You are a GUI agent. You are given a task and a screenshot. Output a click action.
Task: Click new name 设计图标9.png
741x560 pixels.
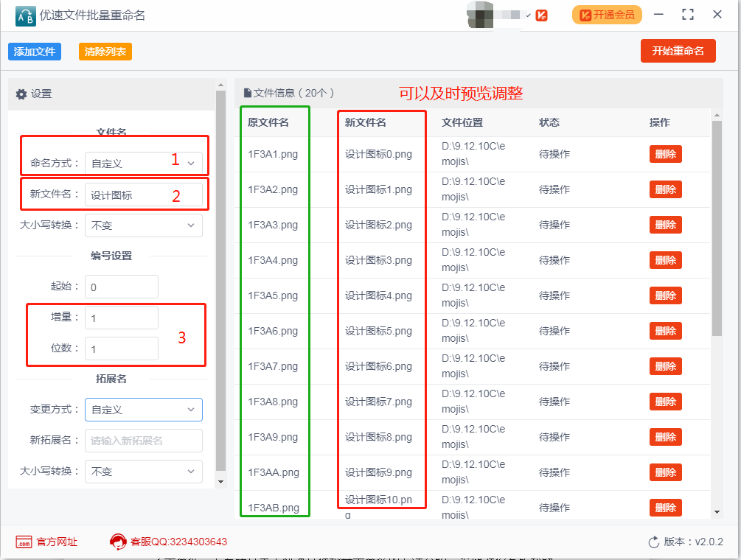[378, 472]
